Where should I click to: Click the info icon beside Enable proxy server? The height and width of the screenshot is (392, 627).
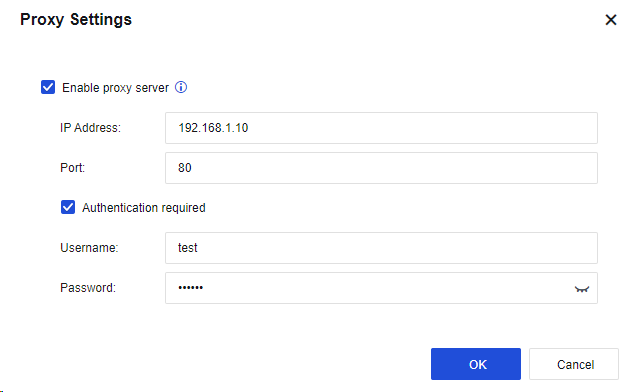point(181,87)
